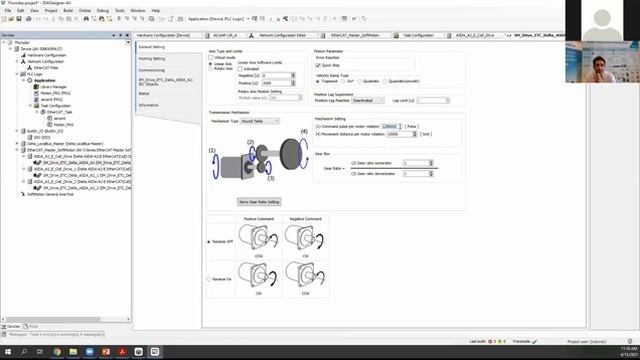Click the PLC Logic icon in tree
The width and height of the screenshot is (640, 360).
pyautogui.click(x=23, y=74)
